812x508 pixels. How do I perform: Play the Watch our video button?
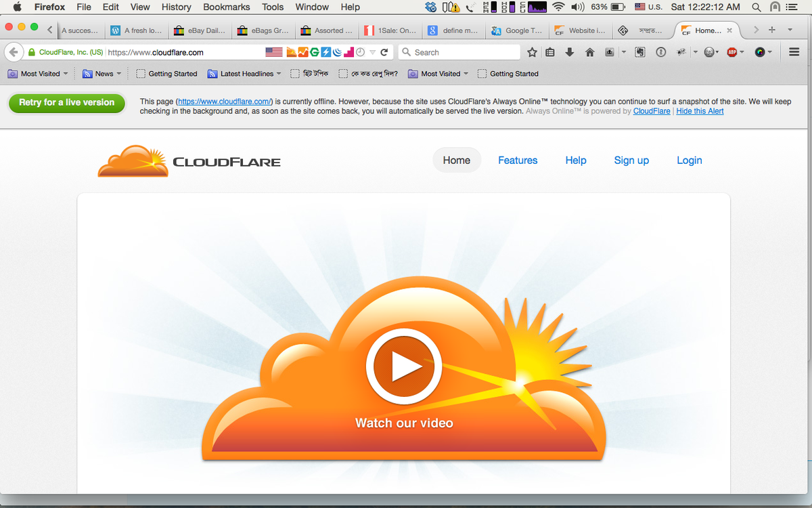point(404,367)
